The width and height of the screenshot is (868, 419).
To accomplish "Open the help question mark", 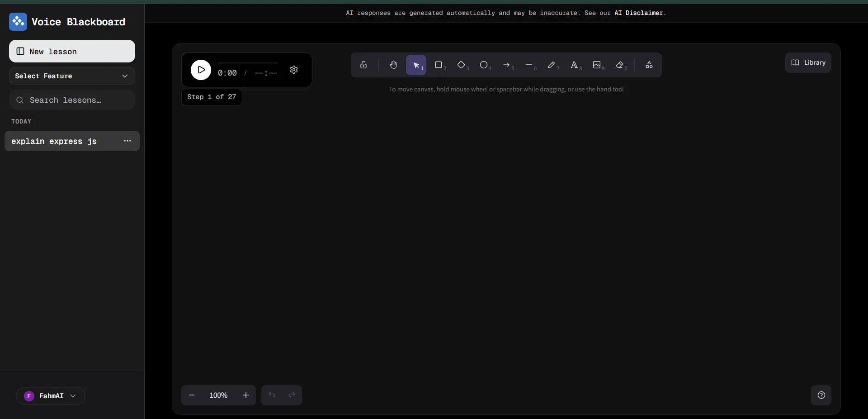I will [x=821, y=395].
